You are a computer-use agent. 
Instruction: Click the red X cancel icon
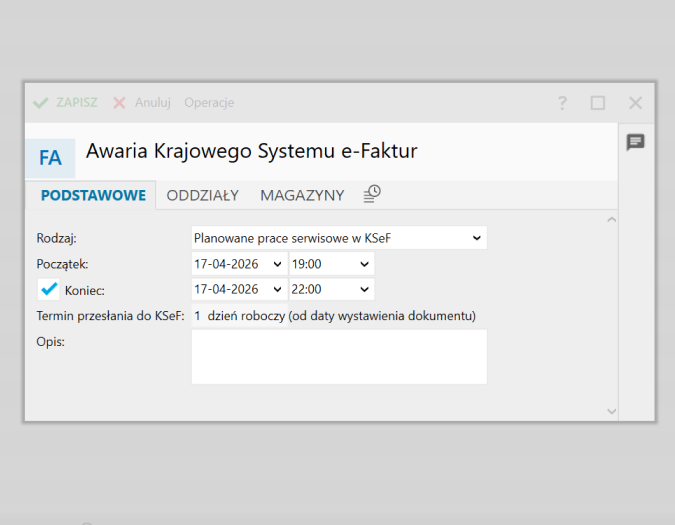(x=119, y=103)
